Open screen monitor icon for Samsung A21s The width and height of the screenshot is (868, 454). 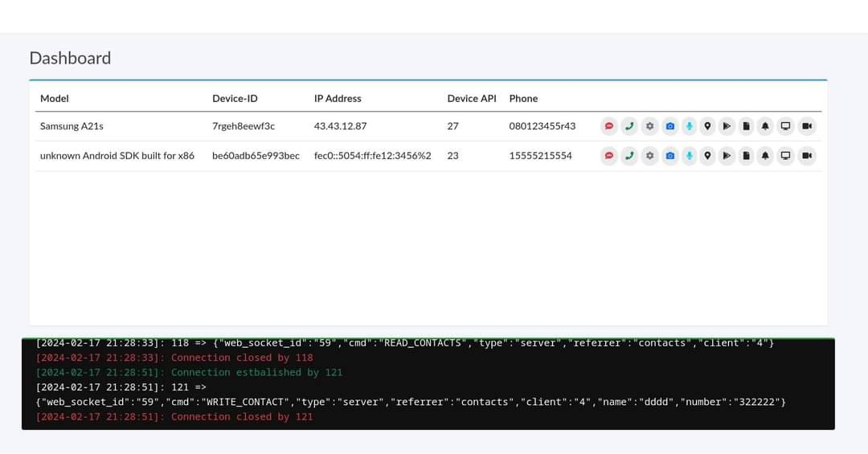point(785,126)
